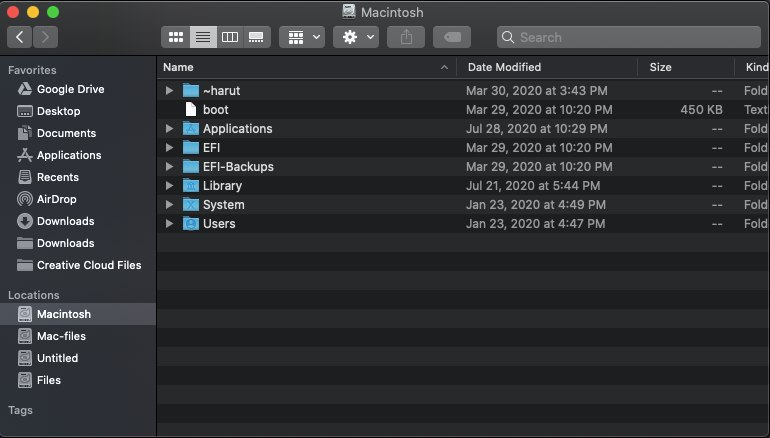Select the boot file
Screen dimensions: 770x438
[x=215, y=110]
